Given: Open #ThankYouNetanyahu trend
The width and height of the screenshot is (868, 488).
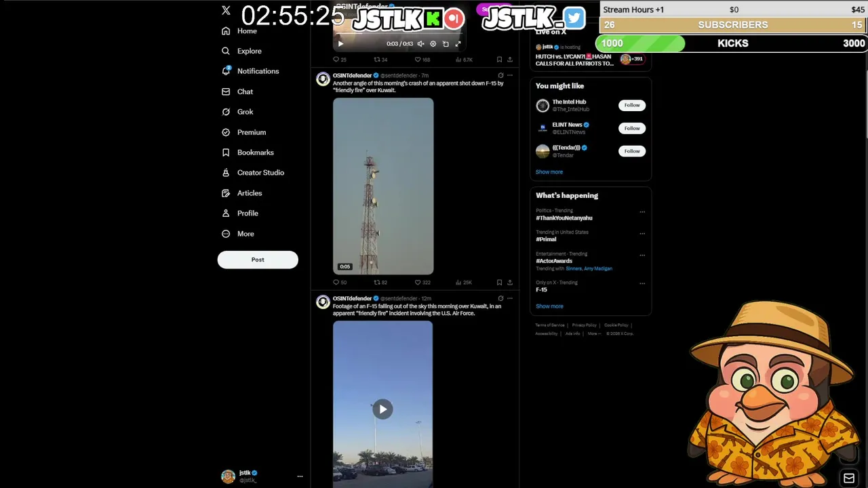Looking at the screenshot, I should 564,218.
